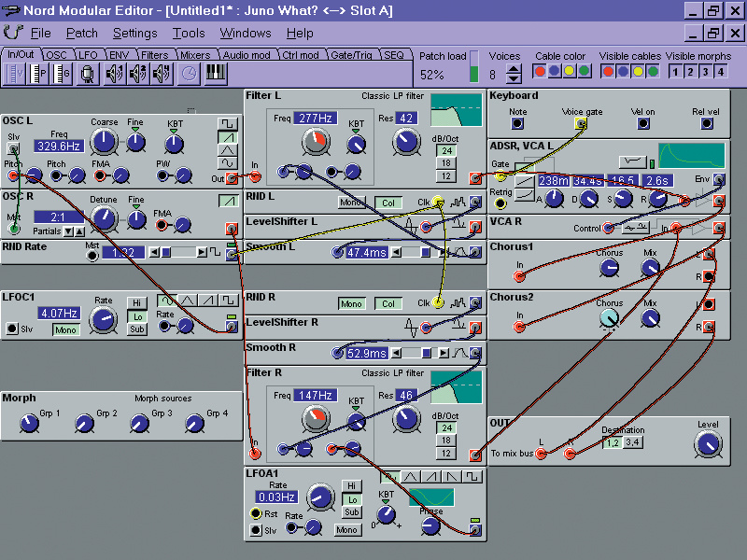Click the clock icon in the In/Out toolbar
747x560 pixels.
187,75
